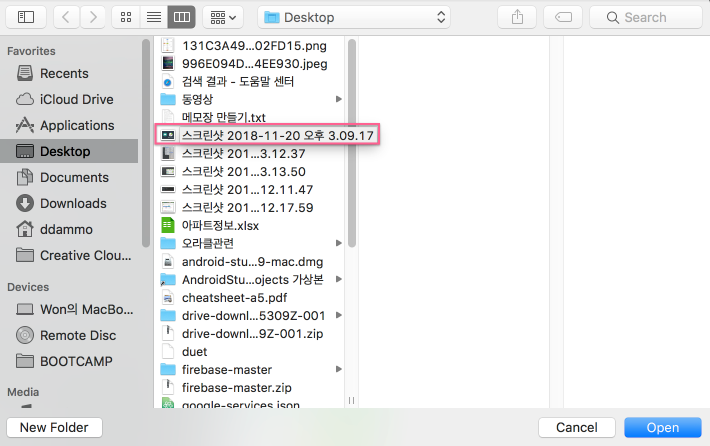710x446 pixels.
Task: Expand the 동영상 folder arrow
Action: 338,99
